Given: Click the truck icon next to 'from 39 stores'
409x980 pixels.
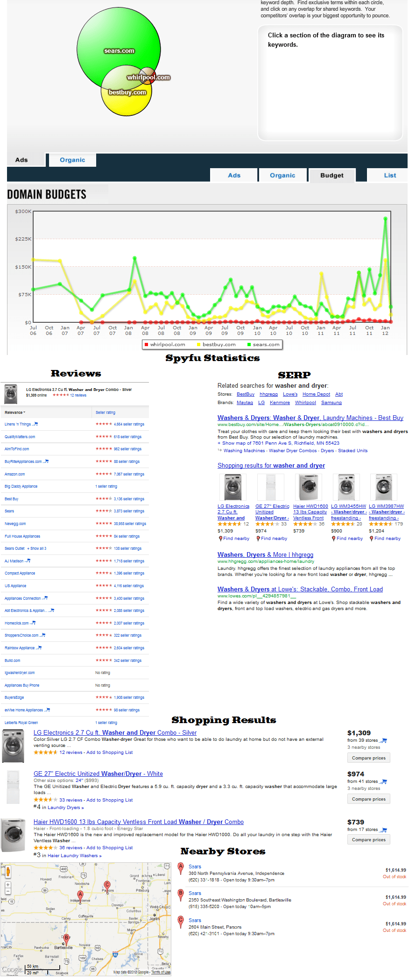Looking at the screenshot, I should click(384, 740).
